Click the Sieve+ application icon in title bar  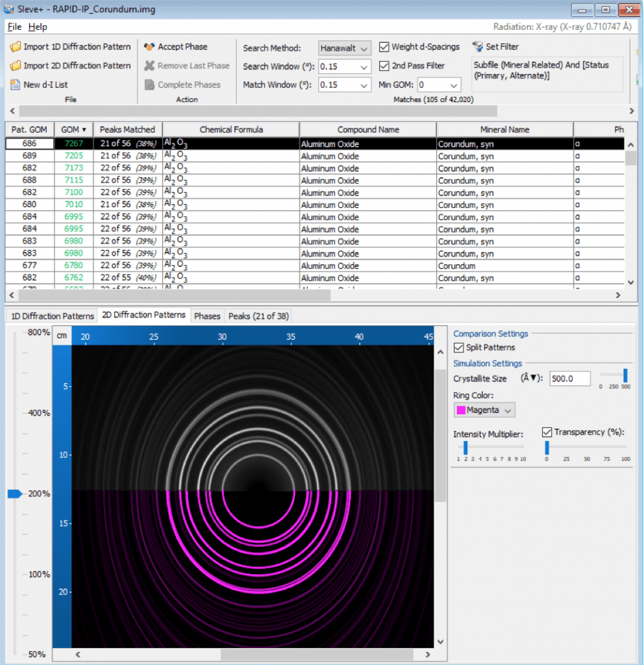pos(9,9)
